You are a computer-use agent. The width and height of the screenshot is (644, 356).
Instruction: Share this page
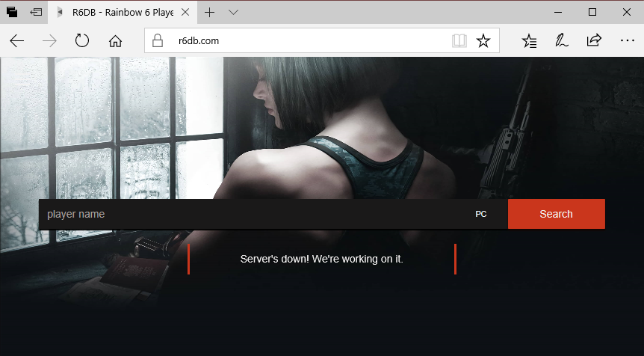pos(594,40)
